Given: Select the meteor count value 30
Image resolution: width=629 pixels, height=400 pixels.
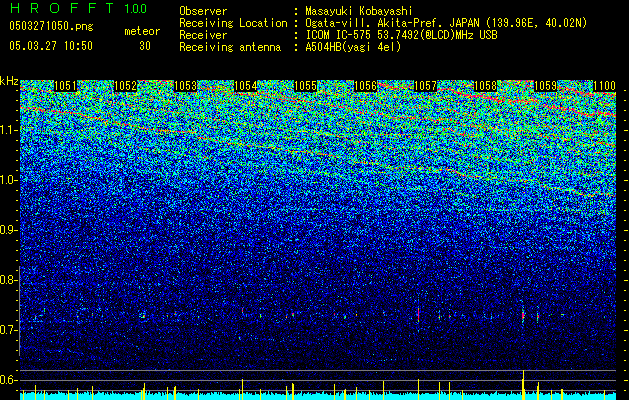Looking at the screenshot, I should tap(145, 46).
